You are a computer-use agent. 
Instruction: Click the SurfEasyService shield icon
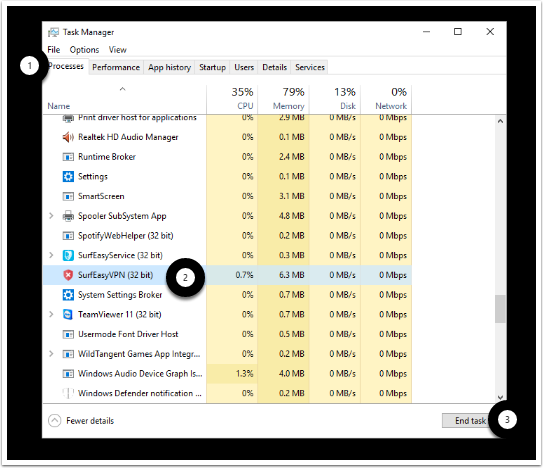point(68,256)
